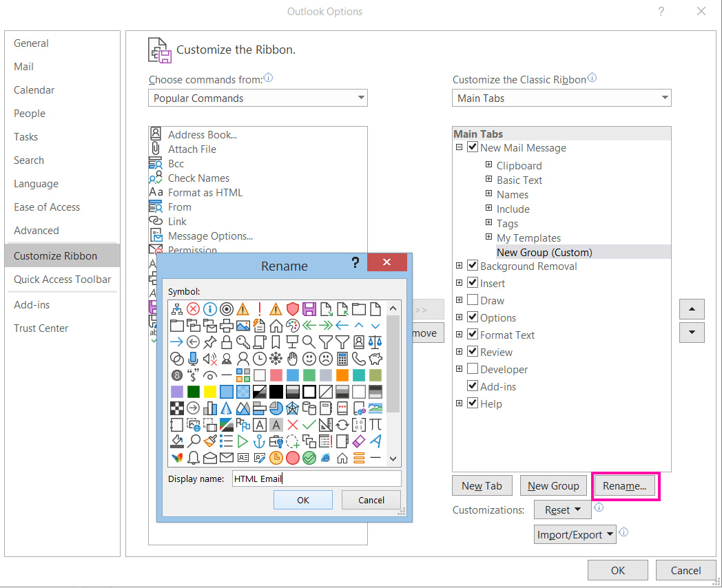Image resolution: width=722 pixels, height=588 pixels.
Task: Uncheck the New Mail Message tab checkbox
Action: coord(473,147)
